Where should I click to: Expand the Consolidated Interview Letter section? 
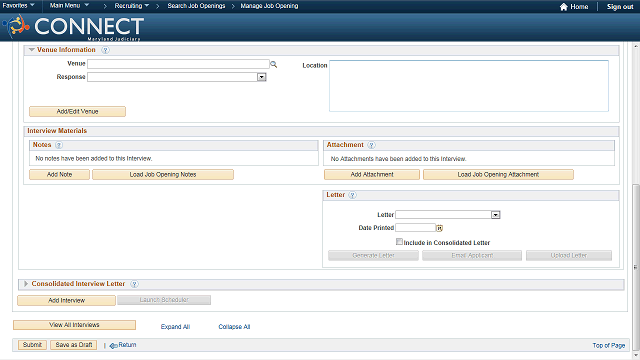click(x=26, y=284)
